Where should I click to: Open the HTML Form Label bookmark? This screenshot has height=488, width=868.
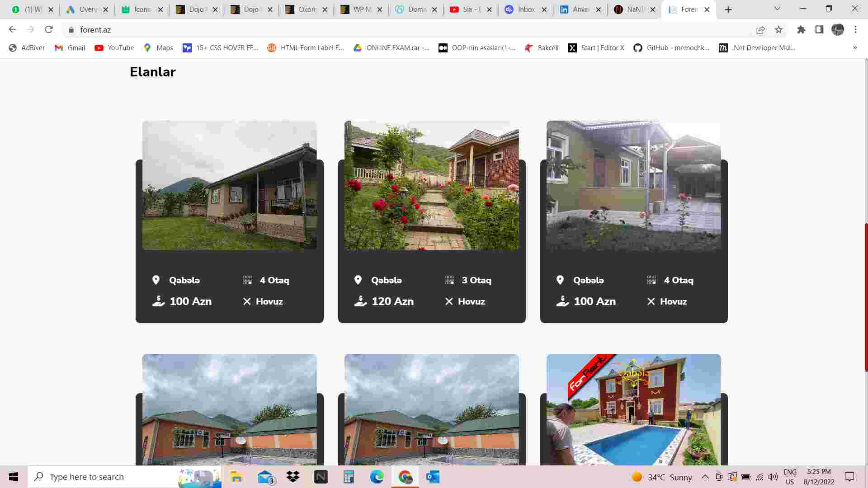305,47
